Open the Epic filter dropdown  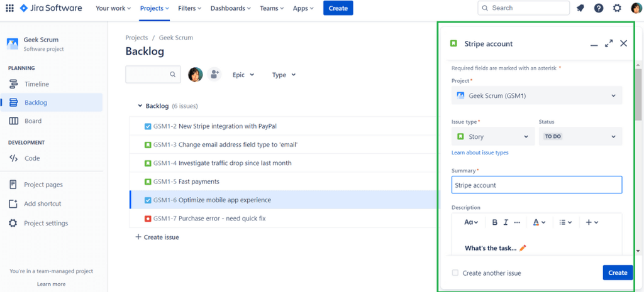243,75
